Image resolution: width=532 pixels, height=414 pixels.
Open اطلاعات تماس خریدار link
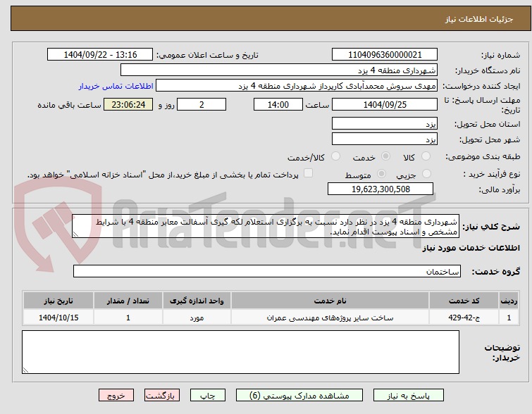click(116, 86)
